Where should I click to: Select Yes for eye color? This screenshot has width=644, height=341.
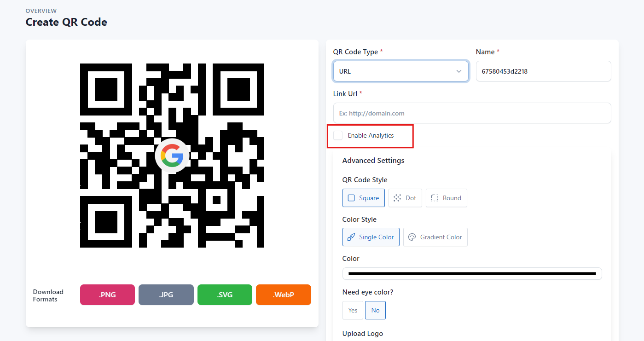[353, 310]
